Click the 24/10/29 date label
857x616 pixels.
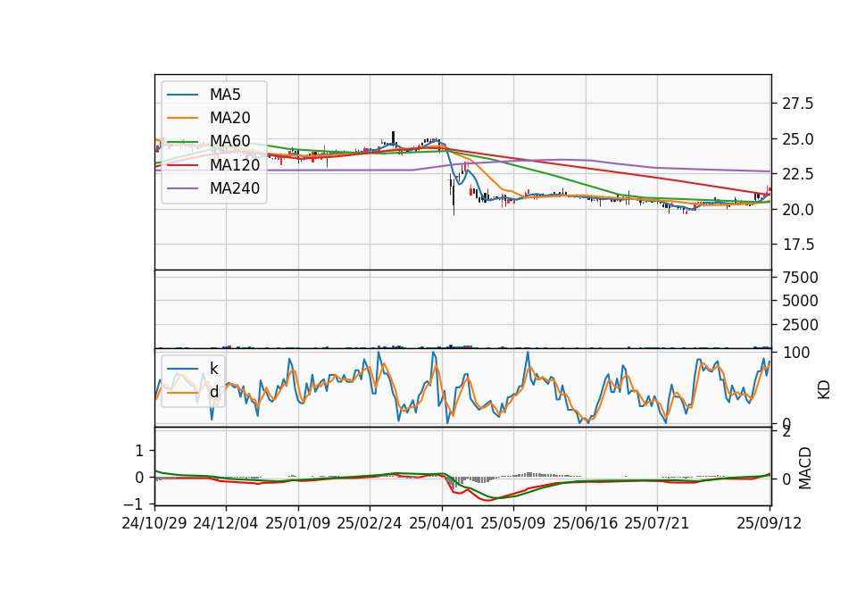point(154,523)
